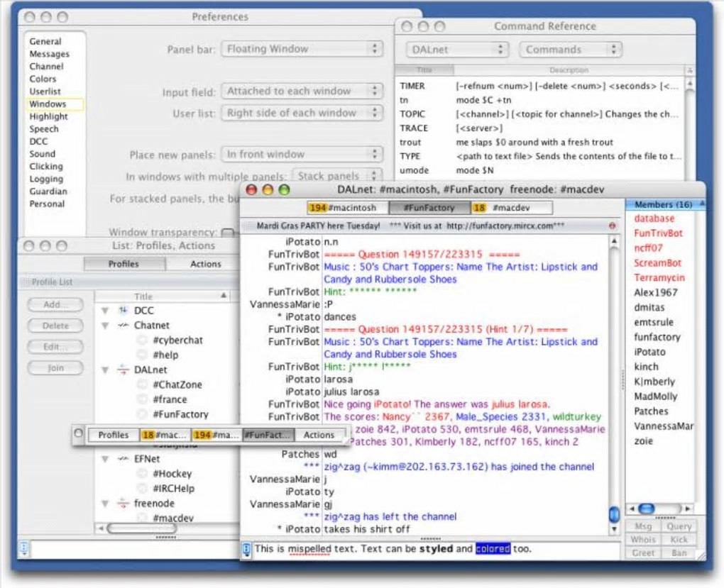Image resolution: width=724 pixels, height=588 pixels.
Task: Open the DALnet network dropdown in Command Reference
Action: (x=457, y=50)
